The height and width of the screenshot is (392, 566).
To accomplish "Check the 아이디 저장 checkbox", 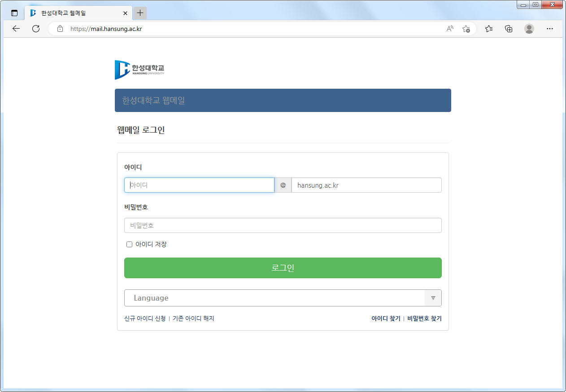I will click(x=129, y=245).
